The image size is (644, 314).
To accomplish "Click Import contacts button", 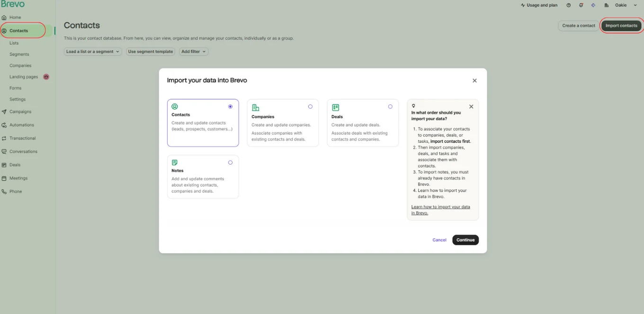I will 621,26.
